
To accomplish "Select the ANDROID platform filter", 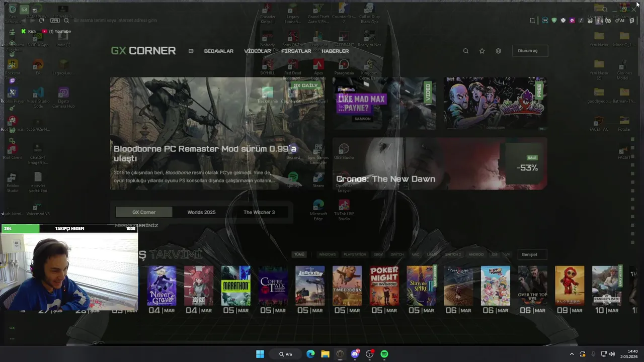I will (476, 254).
